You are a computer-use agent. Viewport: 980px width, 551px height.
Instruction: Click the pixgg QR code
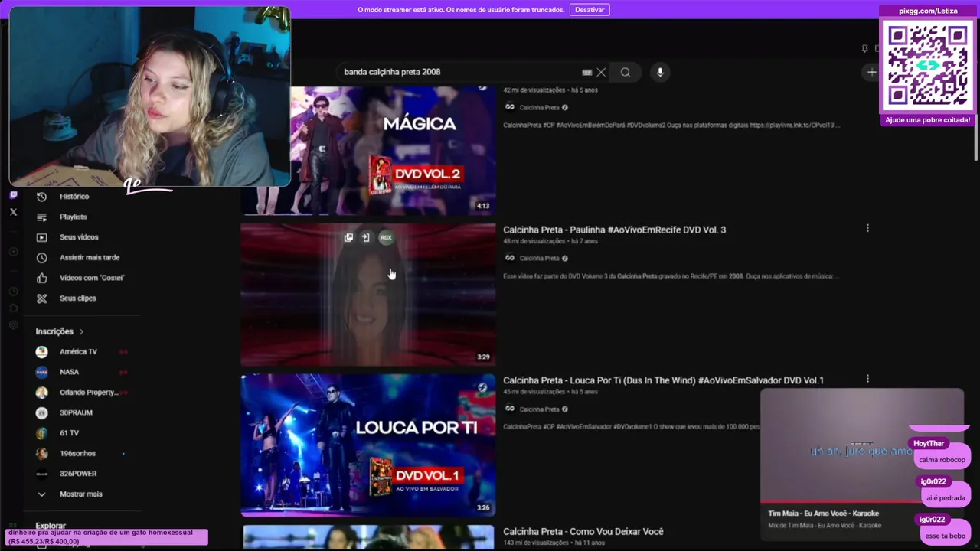(928, 66)
